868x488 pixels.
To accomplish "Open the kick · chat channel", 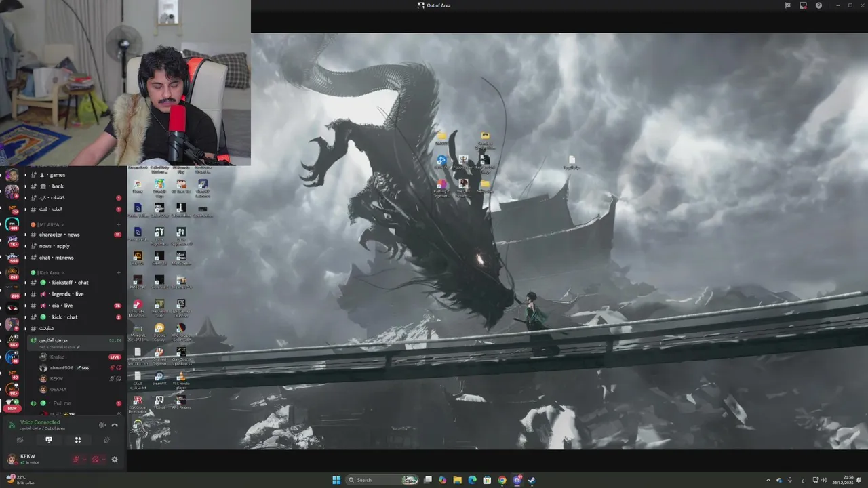I will pos(75,317).
